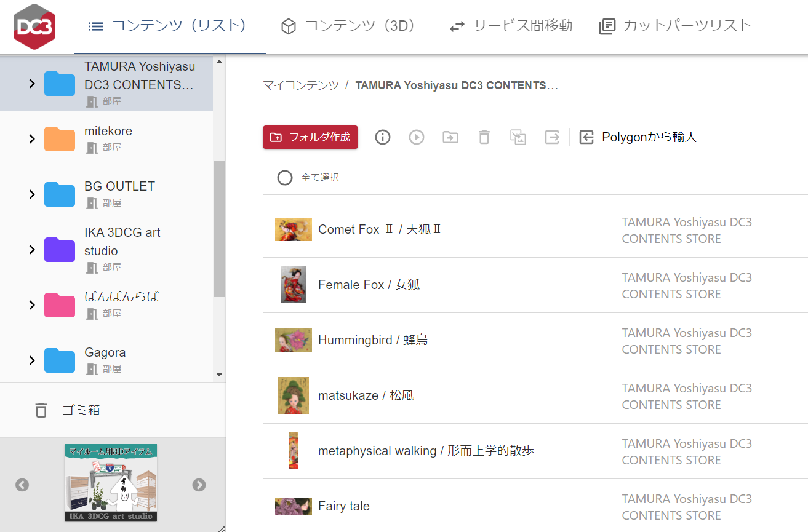Click the フォルダ作成 button
The image size is (808, 532).
click(310, 137)
